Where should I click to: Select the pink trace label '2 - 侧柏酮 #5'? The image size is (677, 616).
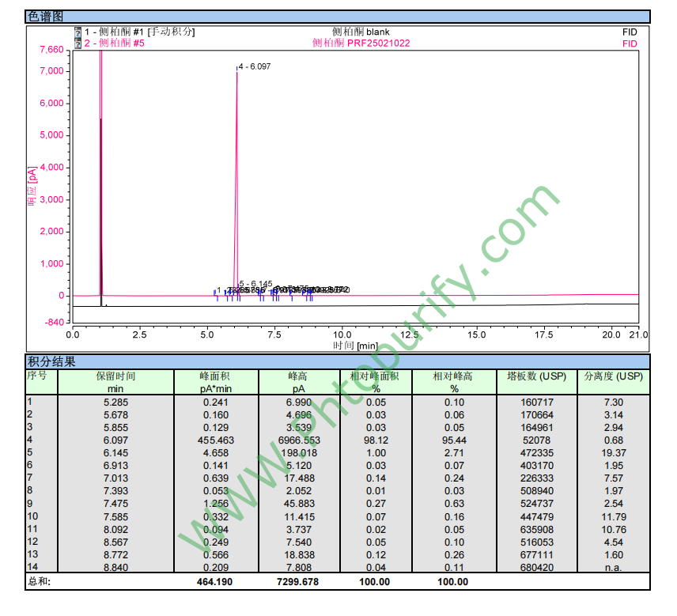click(x=115, y=43)
